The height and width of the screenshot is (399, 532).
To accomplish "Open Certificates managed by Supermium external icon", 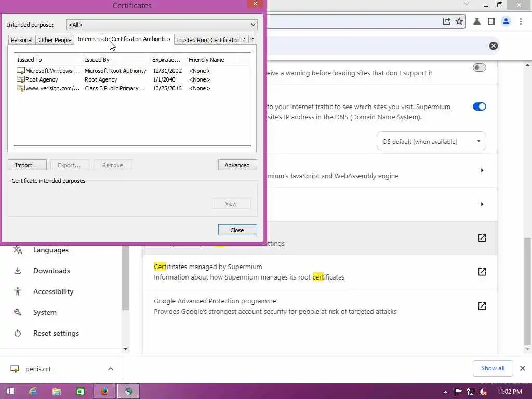I will [x=482, y=272].
